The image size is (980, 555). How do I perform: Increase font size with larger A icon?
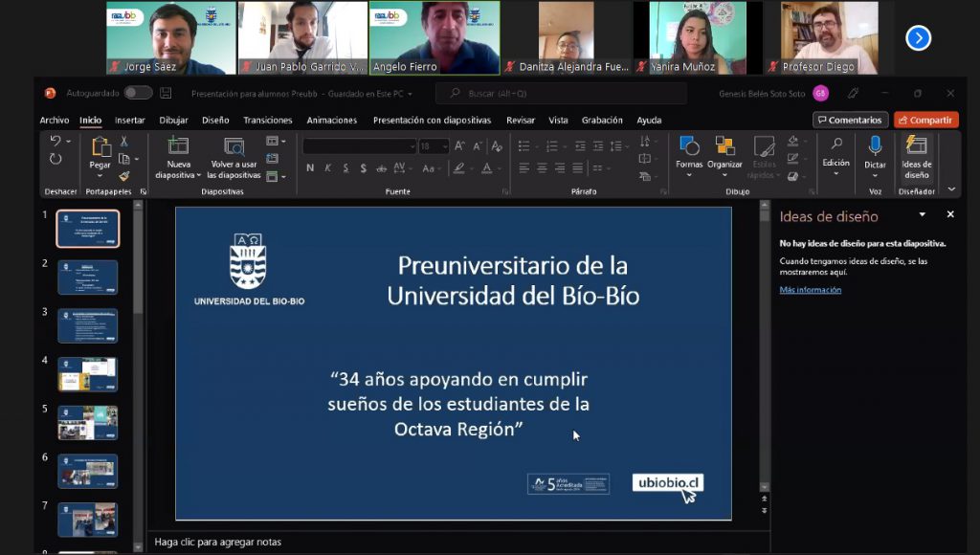[x=459, y=146]
